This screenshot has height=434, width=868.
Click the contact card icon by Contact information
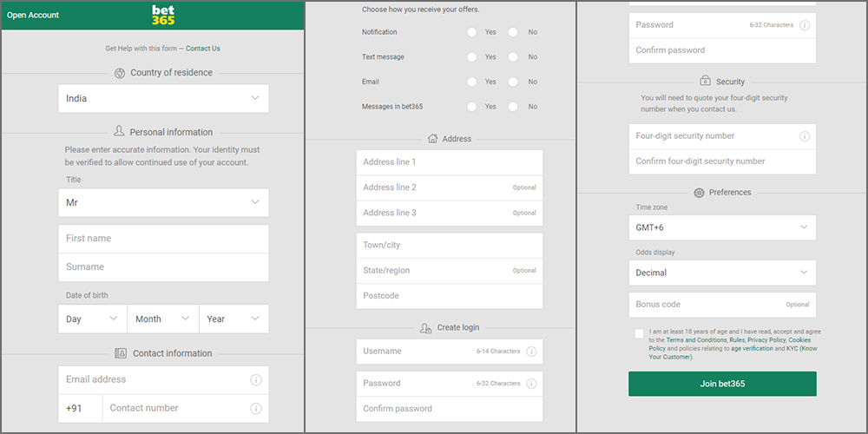tap(121, 353)
